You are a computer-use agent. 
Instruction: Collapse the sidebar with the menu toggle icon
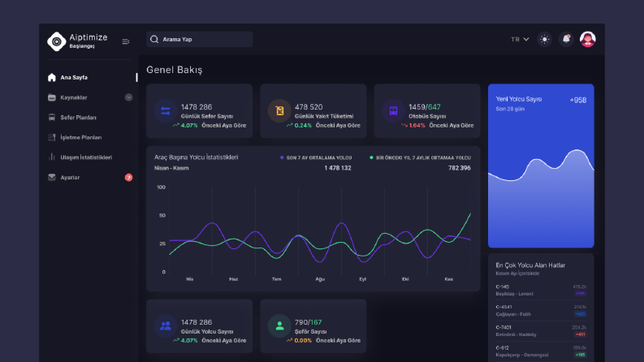click(126, 41)
